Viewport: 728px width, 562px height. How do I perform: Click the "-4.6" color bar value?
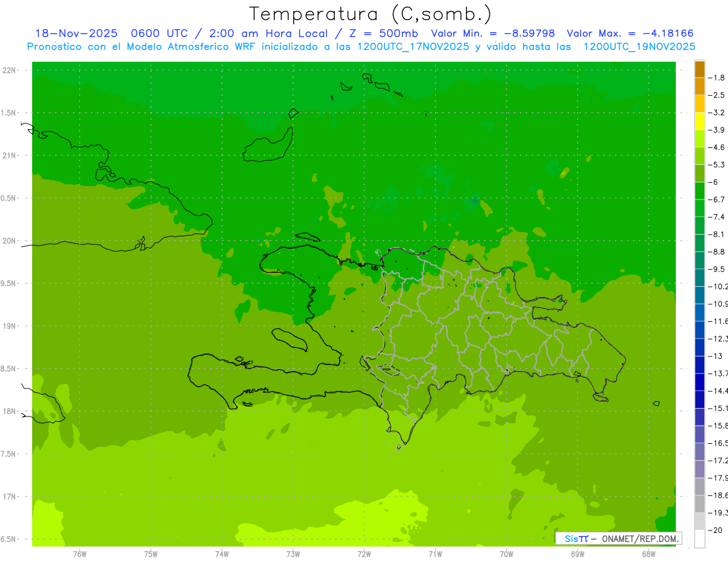[717, 147]
